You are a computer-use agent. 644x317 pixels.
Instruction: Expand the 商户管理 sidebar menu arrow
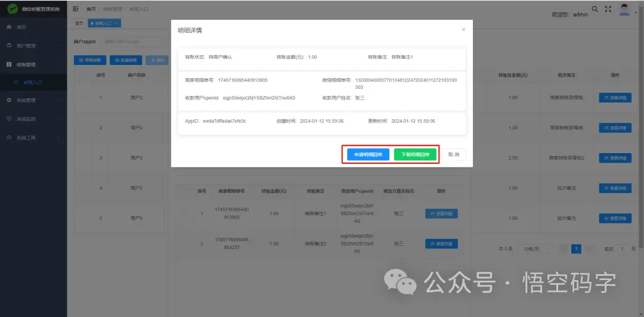coord(58,46)
